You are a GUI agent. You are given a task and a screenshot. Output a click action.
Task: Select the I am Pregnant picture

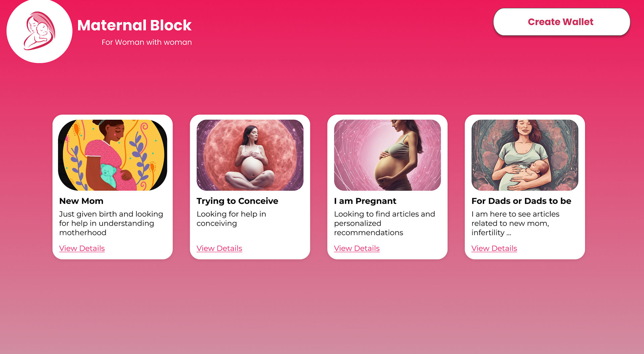pyautogui.click(x=387, y=155)
